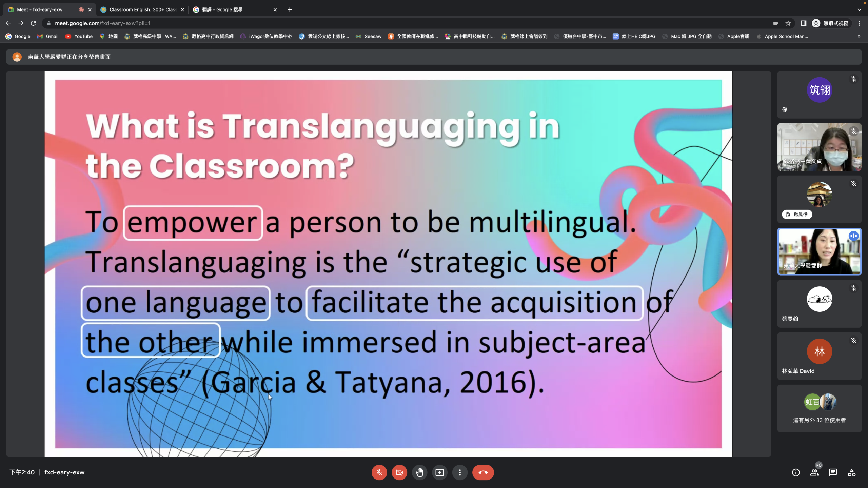Screen dimensions: 868x488
Task: Show the participants list
Action: (814, 472)
